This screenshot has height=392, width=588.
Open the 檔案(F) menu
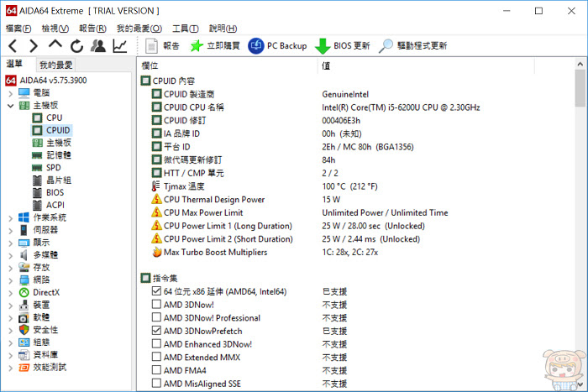click(x=18, y=29)
